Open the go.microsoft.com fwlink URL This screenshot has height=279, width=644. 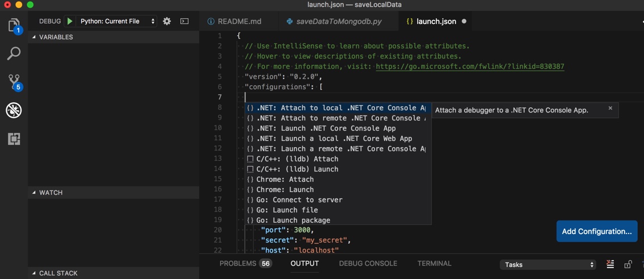pos(470,66)
